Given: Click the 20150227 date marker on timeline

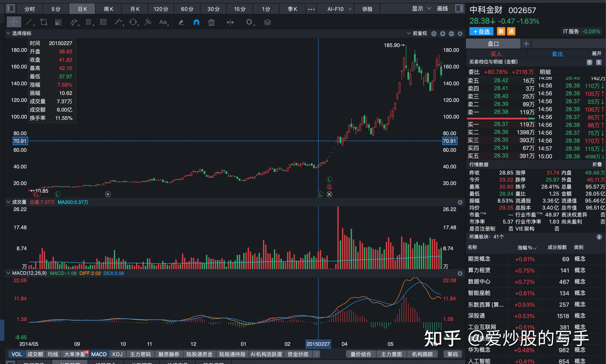Looking at the screenshot, I should click(x=318, y=344).
